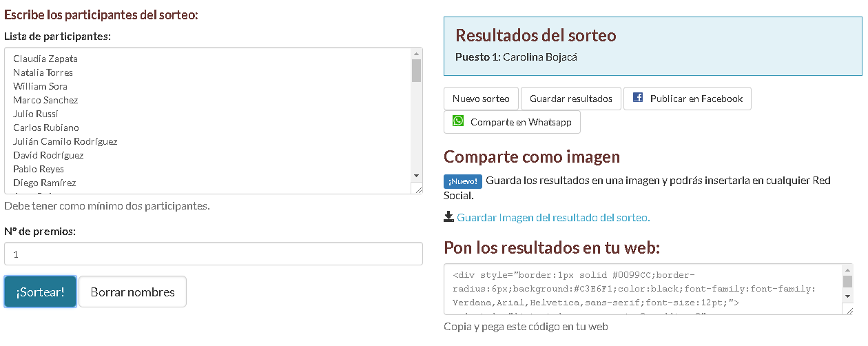Click Guardar resultados button
Image resolution: width=868 pixels, height=346 pixels.
570,99
